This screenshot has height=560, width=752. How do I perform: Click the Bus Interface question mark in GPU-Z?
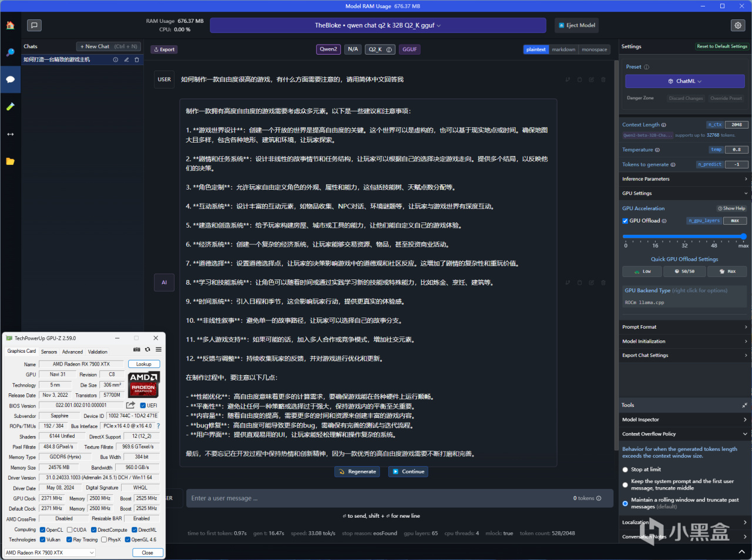(158, 426)
